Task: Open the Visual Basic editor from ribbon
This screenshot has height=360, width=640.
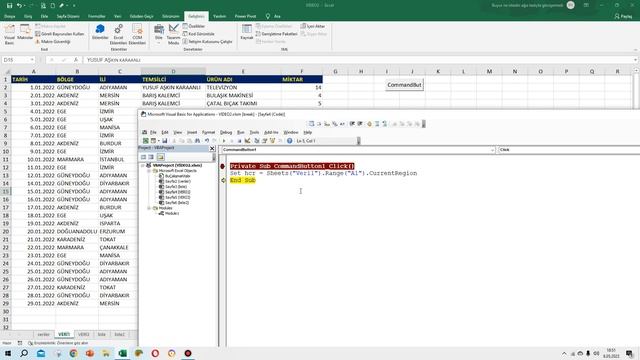Action: pos(9,34)
